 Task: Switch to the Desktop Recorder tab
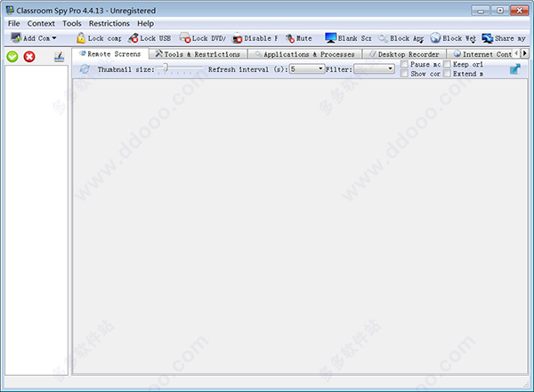click(x=404, y=54)
